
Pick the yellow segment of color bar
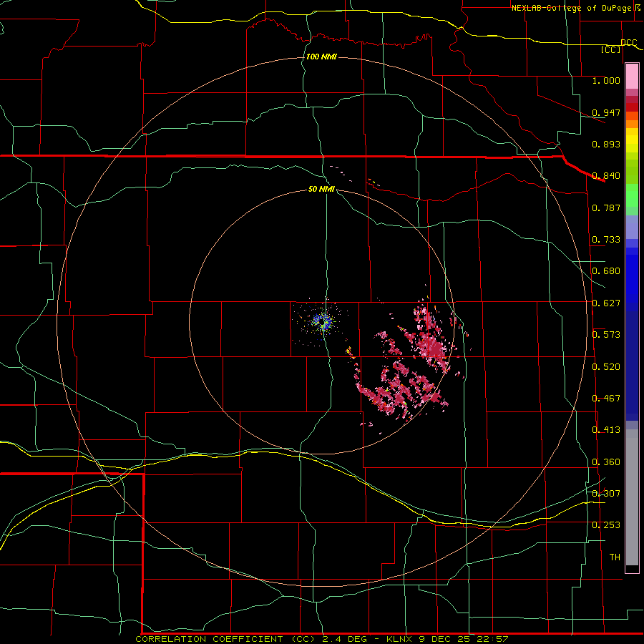[632, 140]
